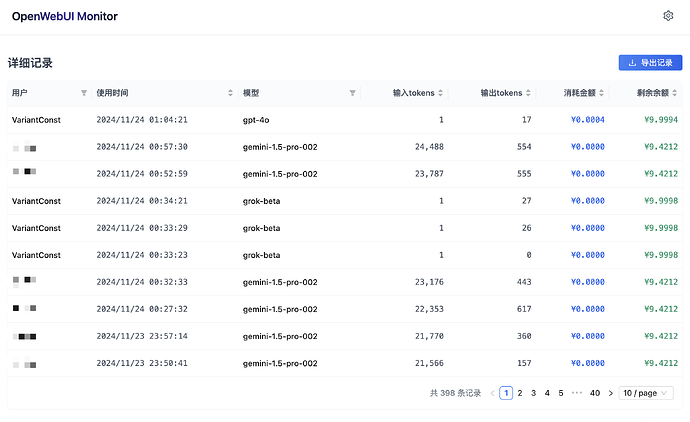
Task: Click the blurred username in 23:57:14 row
Action: (25, 337)
